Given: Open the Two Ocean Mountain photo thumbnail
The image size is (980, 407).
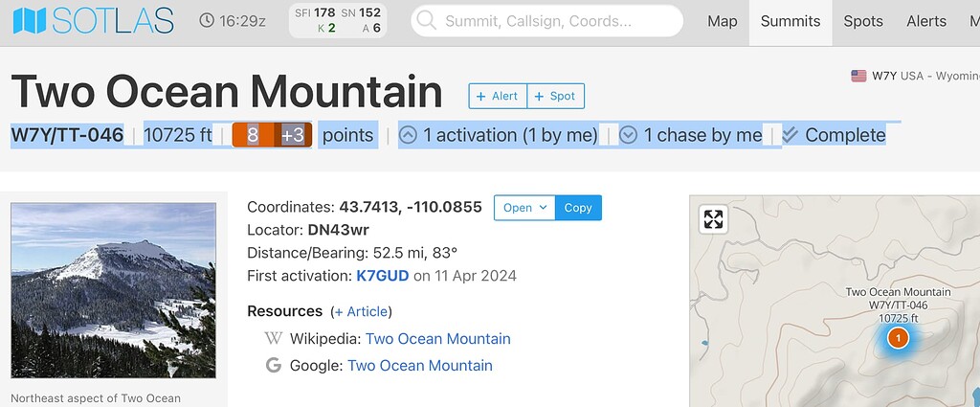Looking at the screenshot, I should pyautogui.click(x=113, y=290).
